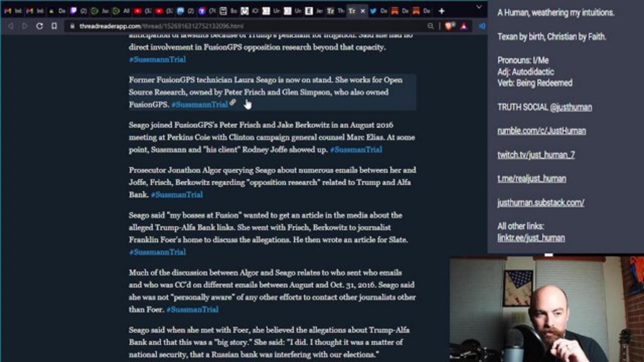The width and height of the screenshot is (644, 362).
Task: Click the webcam video of the streamer
Action: [547, 309]
